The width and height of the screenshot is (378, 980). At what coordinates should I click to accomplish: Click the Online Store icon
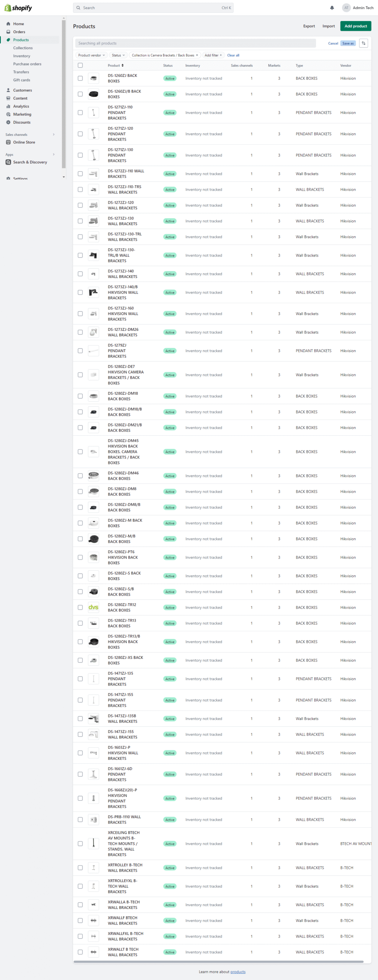click(8, 142)
